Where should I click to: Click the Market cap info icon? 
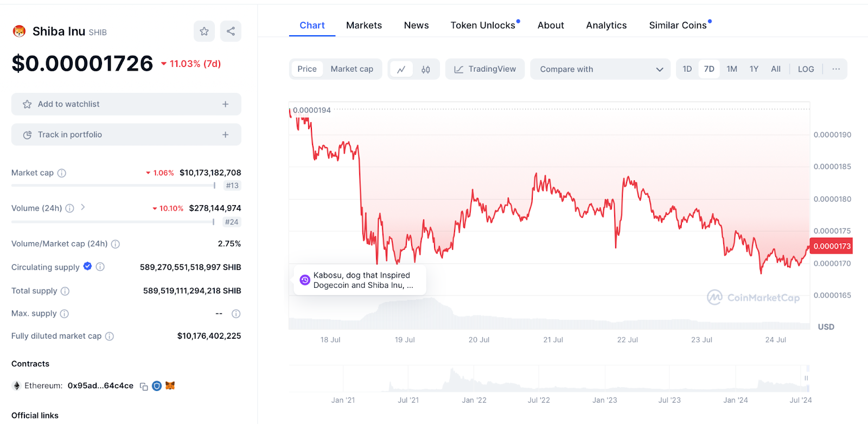[x=62, y=173]
